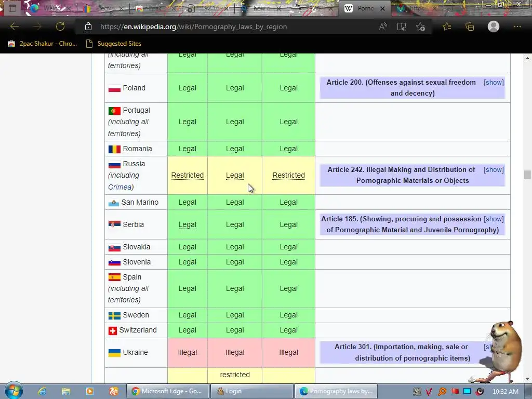Viewport: 532px width, 399px height.
Task: Click the underlined "Legal" in Russia row
Action: 235,175
